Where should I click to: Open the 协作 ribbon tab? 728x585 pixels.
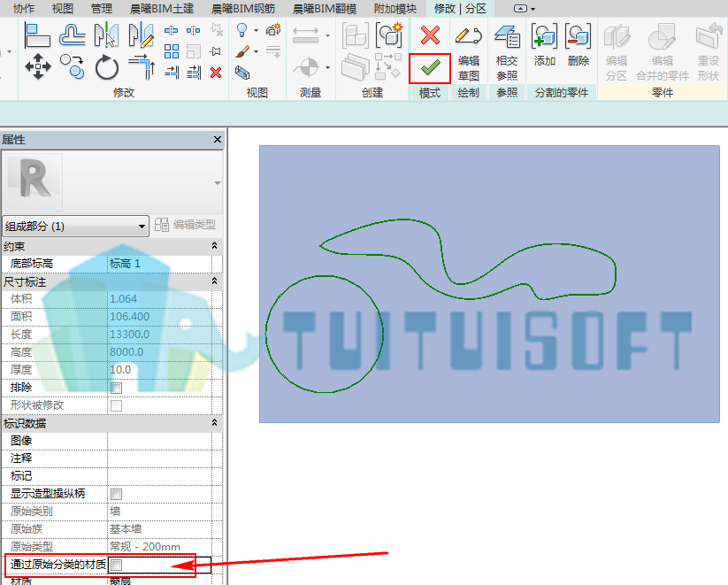[23, 8]
